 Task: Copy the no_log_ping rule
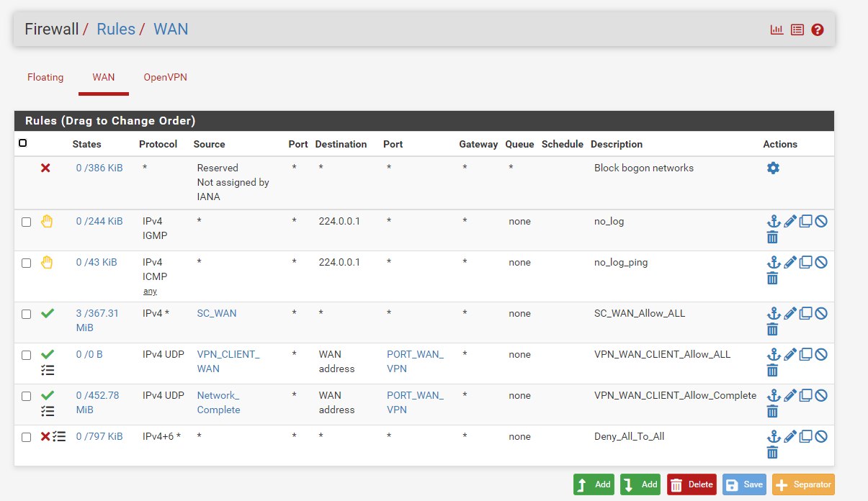(806, 262)
